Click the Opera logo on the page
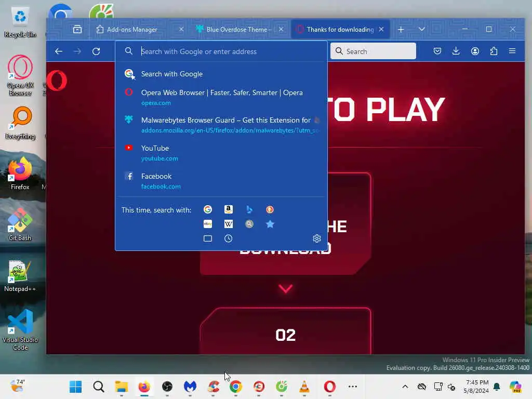Viewport: 532px width, 399px height. 57,81
